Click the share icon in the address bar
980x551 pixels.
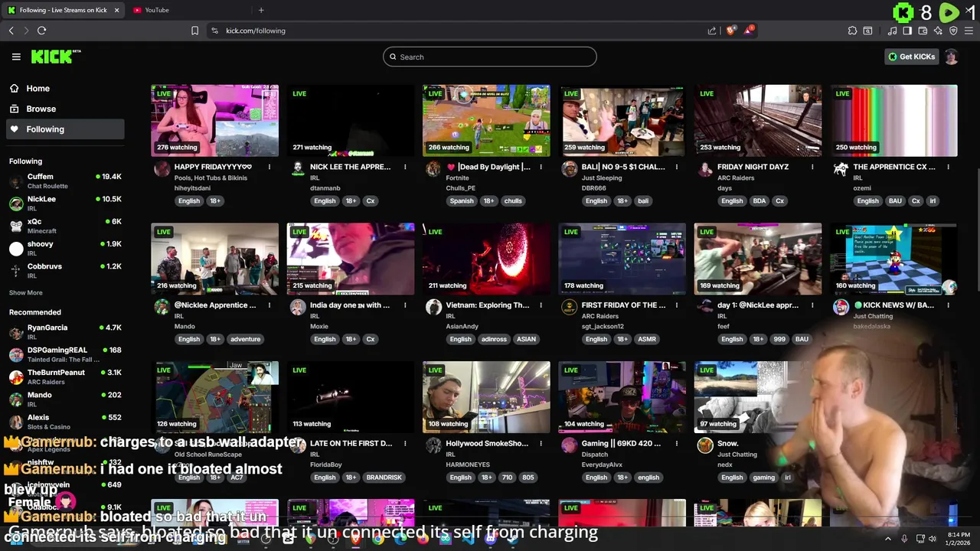point(712,31)
